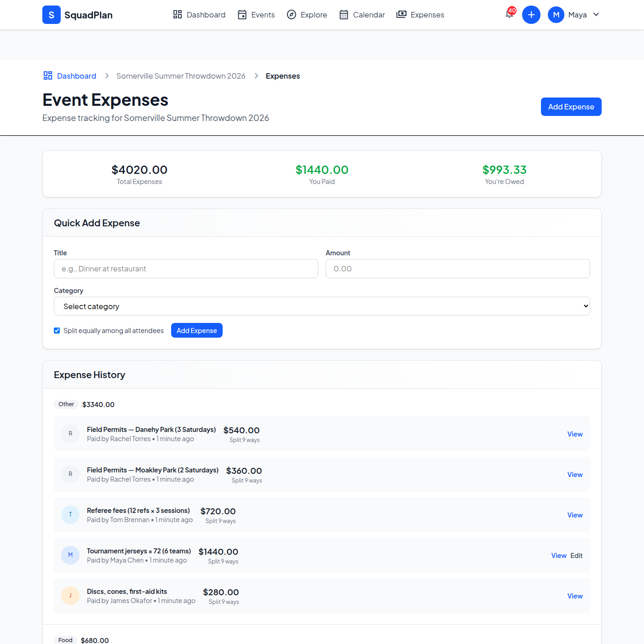The width and height of the screenshot is (644, 644).
Task: Click the SquadPlan logo icon
Action: (x=51, y=15)
